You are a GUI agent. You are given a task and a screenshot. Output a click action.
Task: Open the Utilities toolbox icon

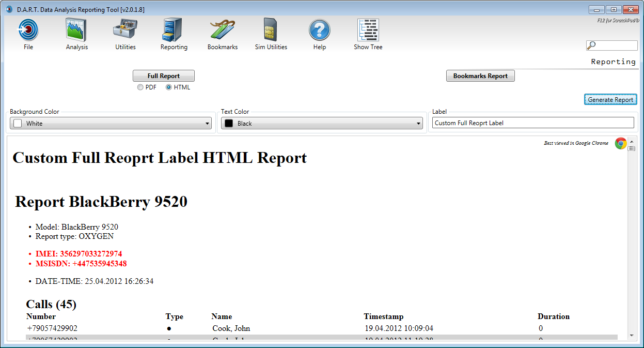(x=125, y=29)
